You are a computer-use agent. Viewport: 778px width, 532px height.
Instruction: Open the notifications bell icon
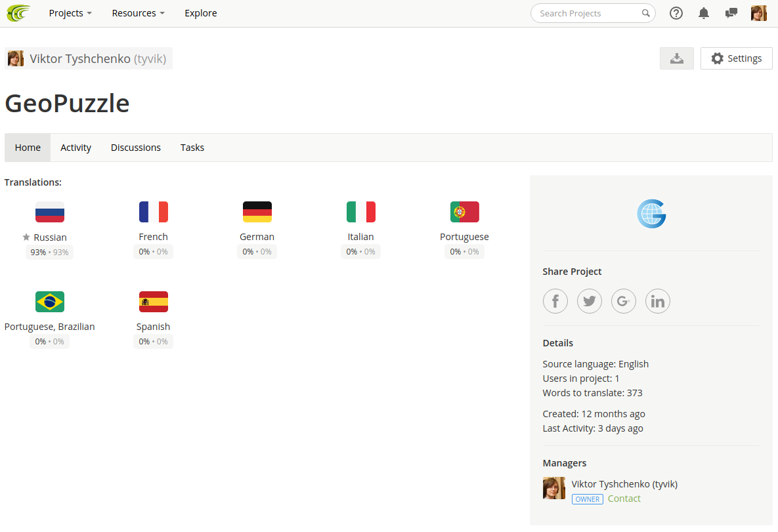click(704, 13)
